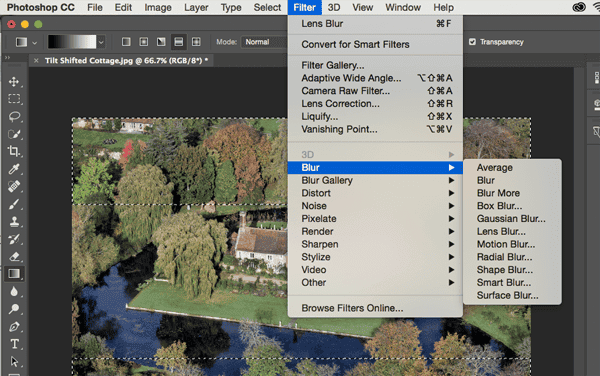Choose Reflected Gradient style icon

[179, 42]
